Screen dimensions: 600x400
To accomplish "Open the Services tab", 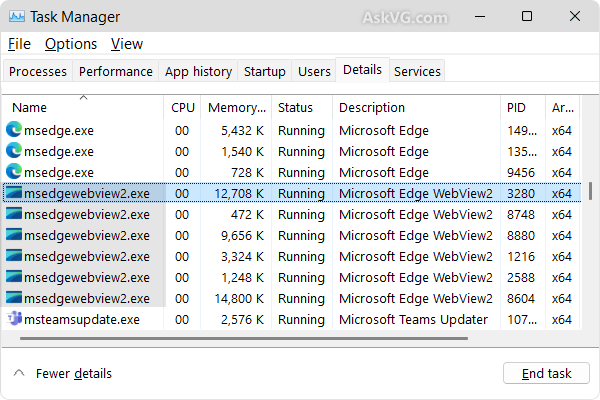I will pos(417,71).
